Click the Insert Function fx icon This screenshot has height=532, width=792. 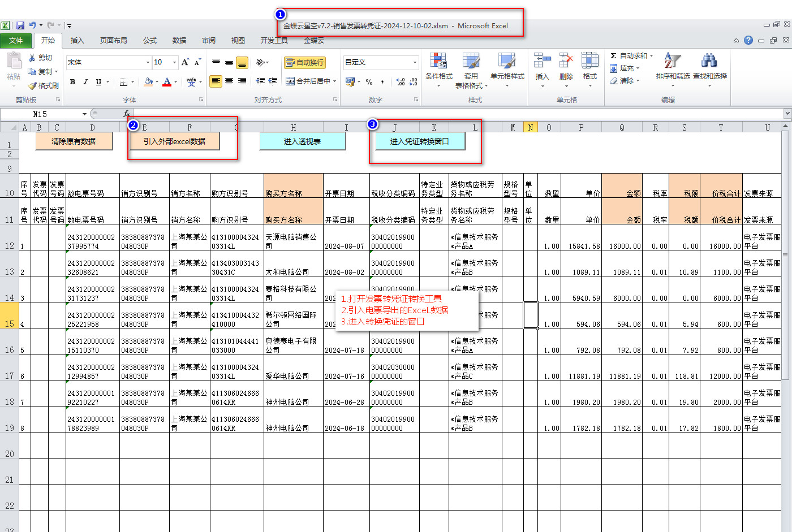pyautogui.click(x=127, y=114)
